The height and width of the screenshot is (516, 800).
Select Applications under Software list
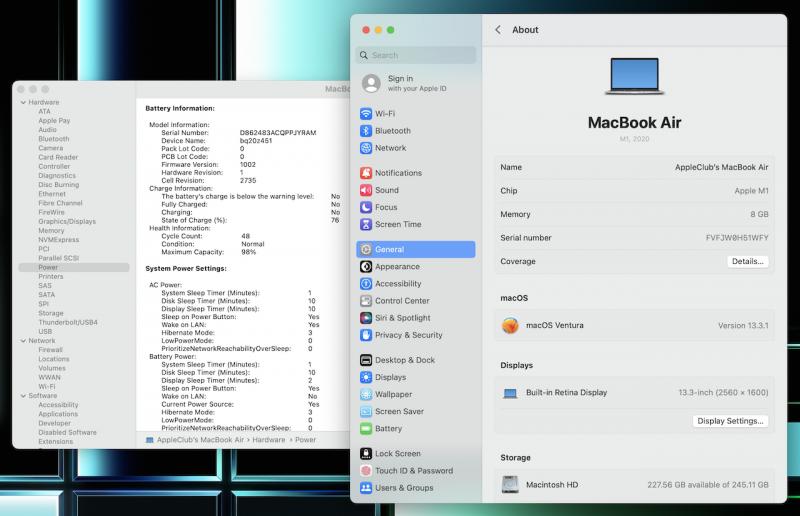58,414
